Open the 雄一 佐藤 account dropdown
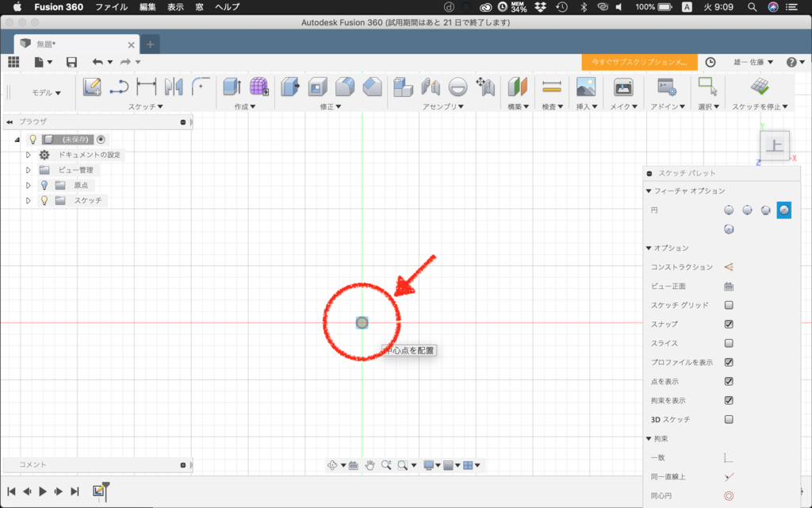812x508 pixels. pyautogui.click(x=753, y=62)
